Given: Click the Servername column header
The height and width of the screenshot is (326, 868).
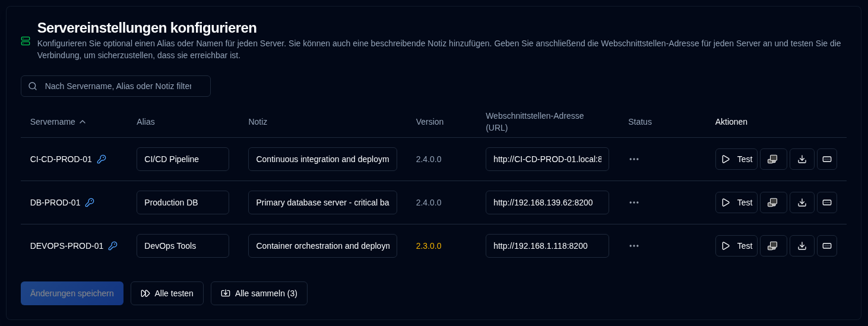Looking at the screenshot, I should pyautogui.click(x=53, y=122).
